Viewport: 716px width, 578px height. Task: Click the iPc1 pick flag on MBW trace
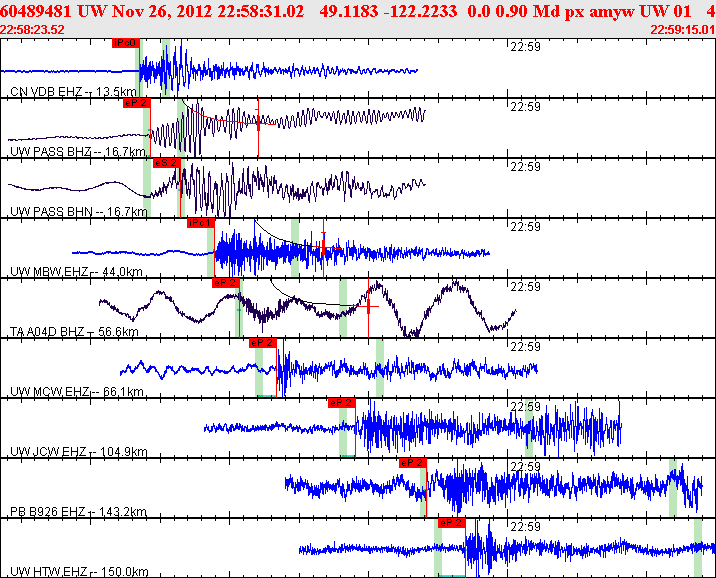click(200, 223)
